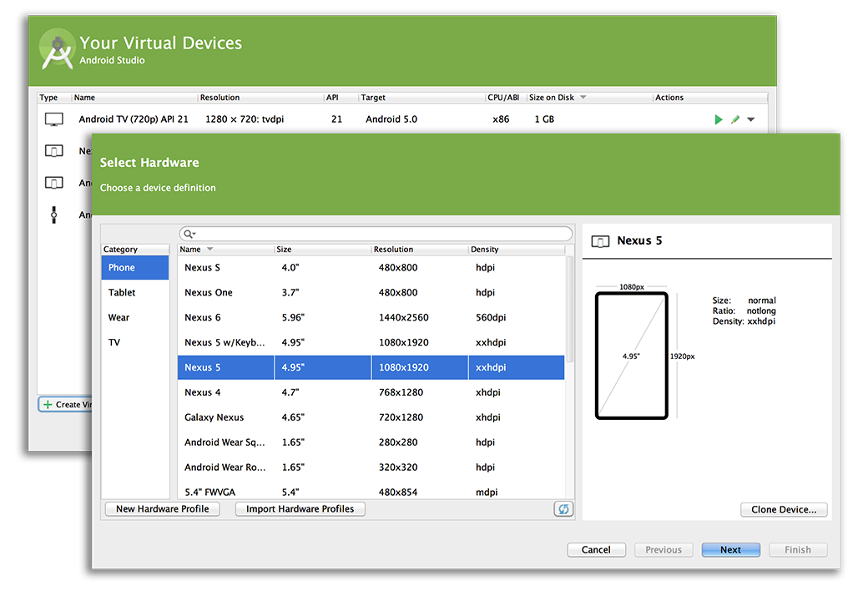Edit the Android TV device with pencil icon

735,119
